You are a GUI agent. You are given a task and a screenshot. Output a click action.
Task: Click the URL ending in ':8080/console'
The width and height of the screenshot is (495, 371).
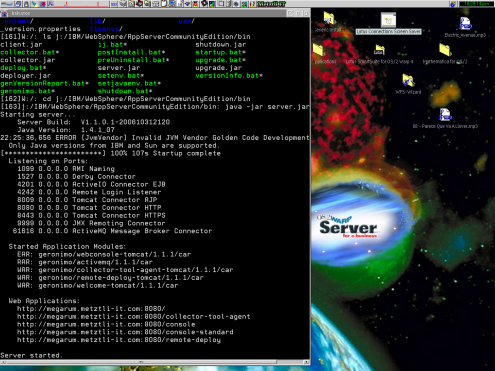click(106, 324)
